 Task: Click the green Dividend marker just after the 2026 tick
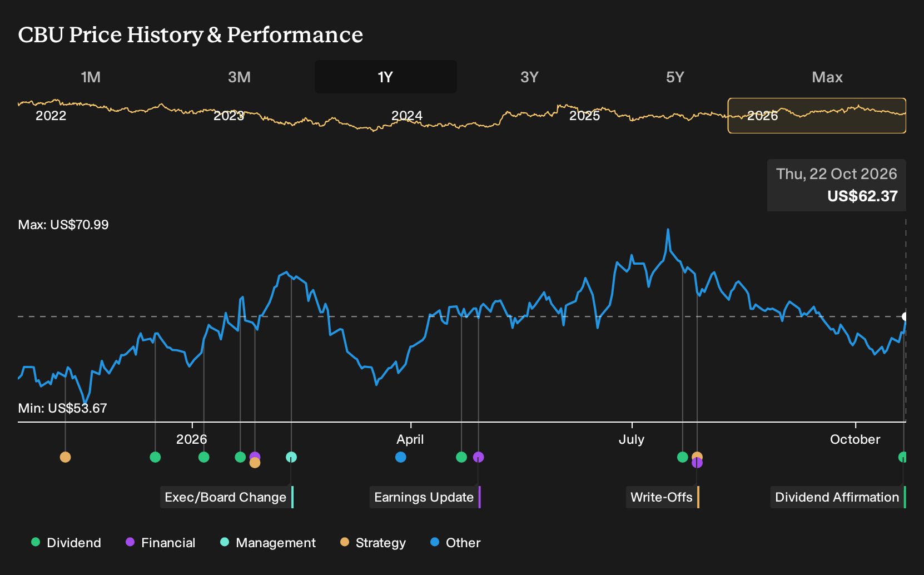(204, 457)
